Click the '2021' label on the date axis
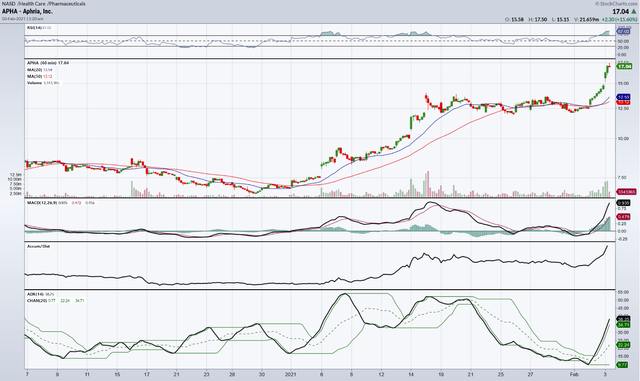 [290, 374]
